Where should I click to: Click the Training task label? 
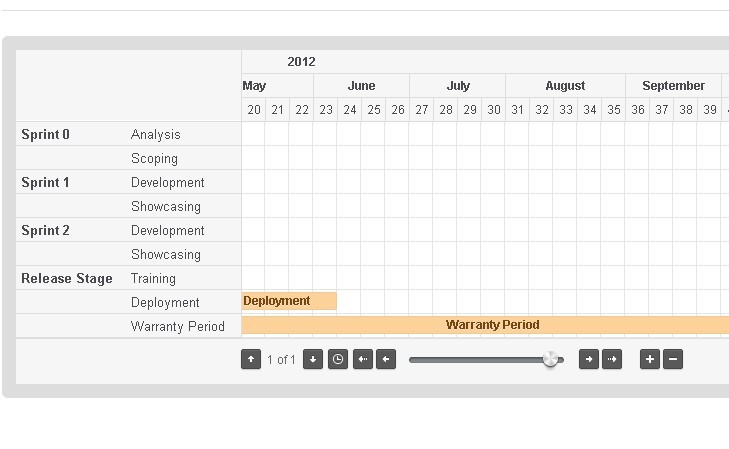[x=153, y=278]
